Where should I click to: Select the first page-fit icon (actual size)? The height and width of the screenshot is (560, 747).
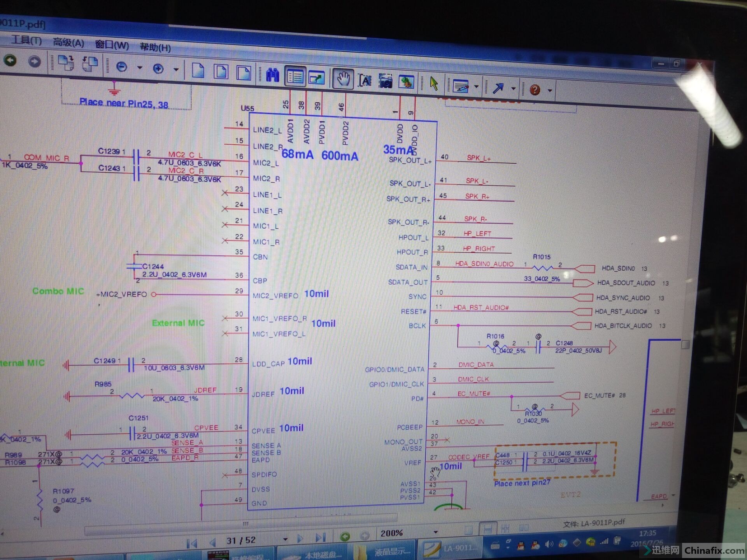tap(198, 71)
